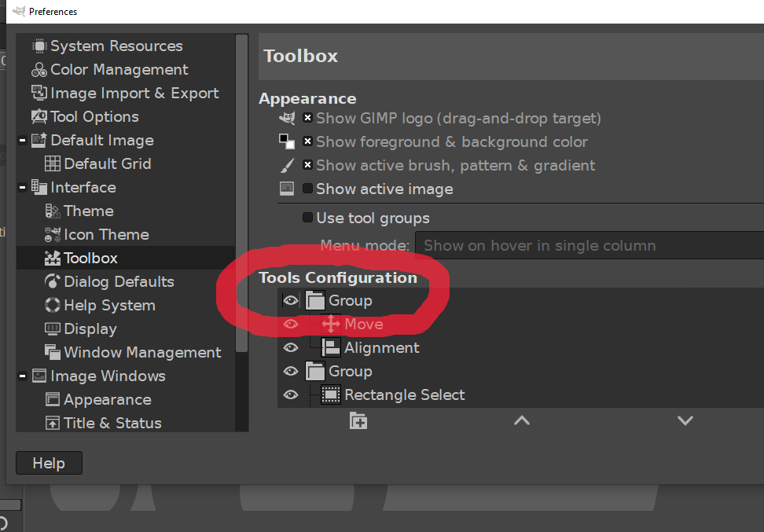Enable Show active image checkbox
This screenshot has width=764, height=532.
coord(307,188)
